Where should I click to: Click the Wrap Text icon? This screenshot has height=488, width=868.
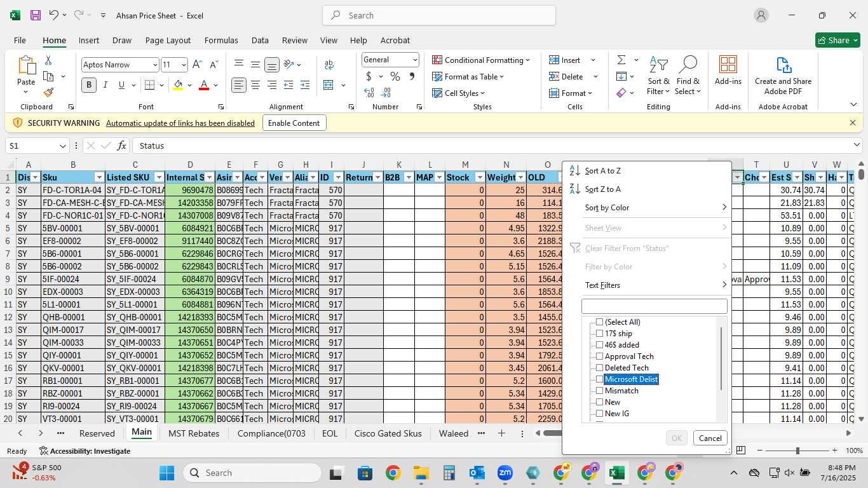pos(329,65)
